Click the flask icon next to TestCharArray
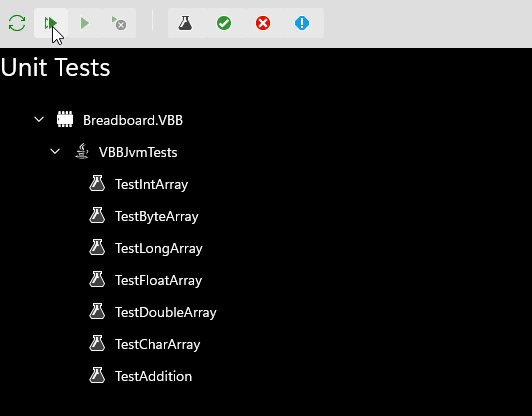The height and width of the screenshot is (416, 532). (97, 343)
